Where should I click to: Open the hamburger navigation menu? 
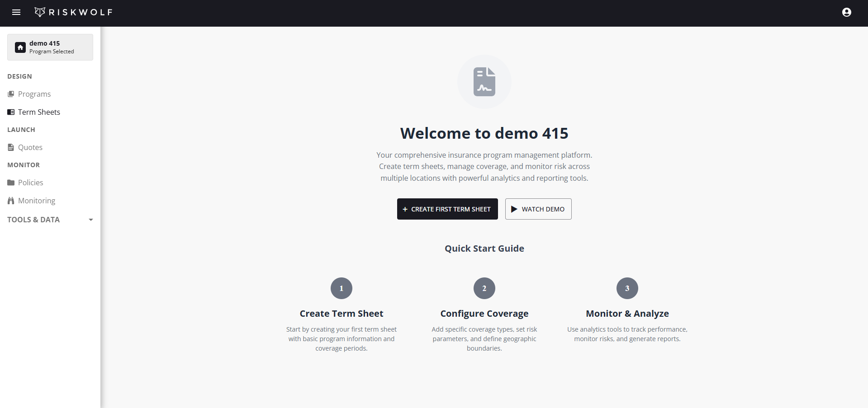coord(16,12)
